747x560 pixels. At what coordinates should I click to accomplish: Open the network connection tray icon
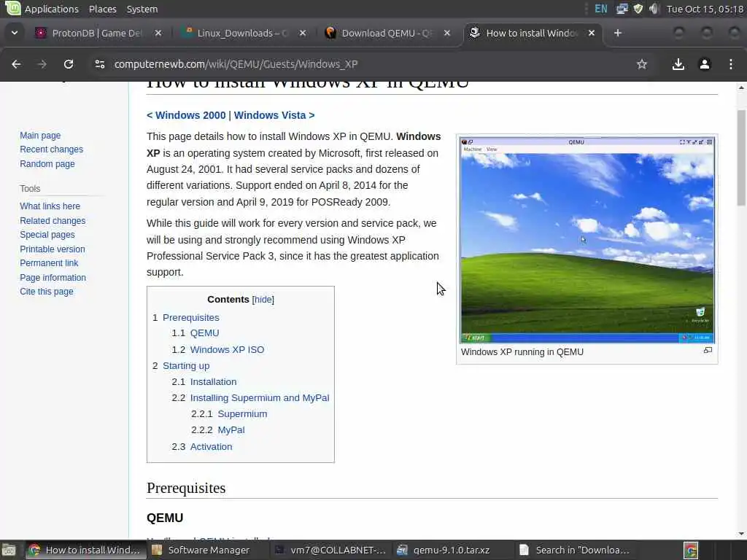pos(622,9)
